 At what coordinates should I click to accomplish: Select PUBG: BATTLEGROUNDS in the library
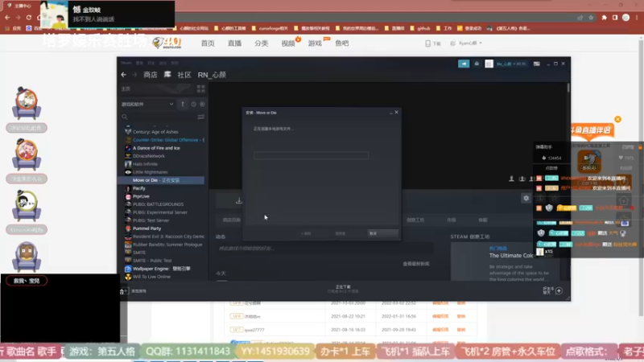tap(163, 204)
